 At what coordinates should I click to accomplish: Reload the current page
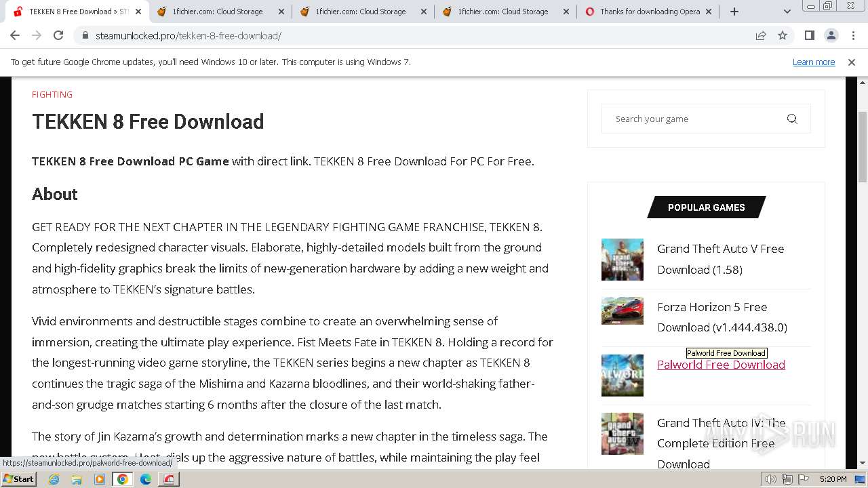58,36
